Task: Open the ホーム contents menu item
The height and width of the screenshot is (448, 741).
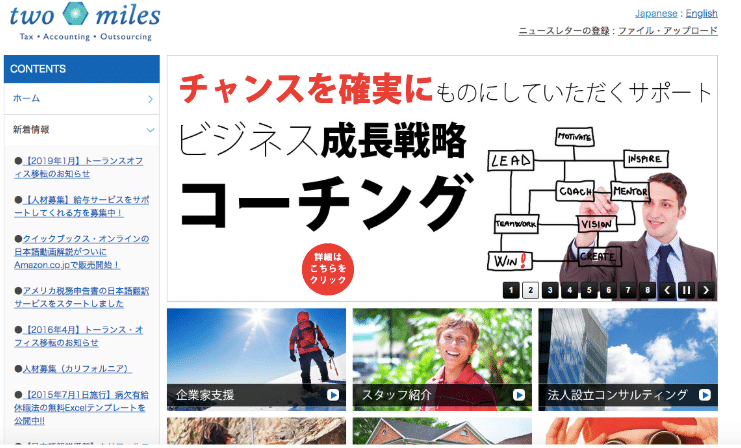Action: pyautogui.click(x=82, y=99)
